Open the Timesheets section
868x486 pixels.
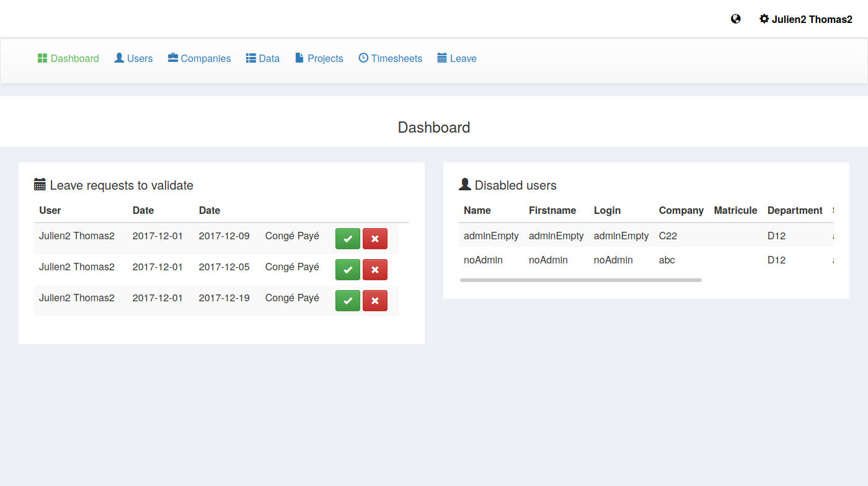pos(390,58)
